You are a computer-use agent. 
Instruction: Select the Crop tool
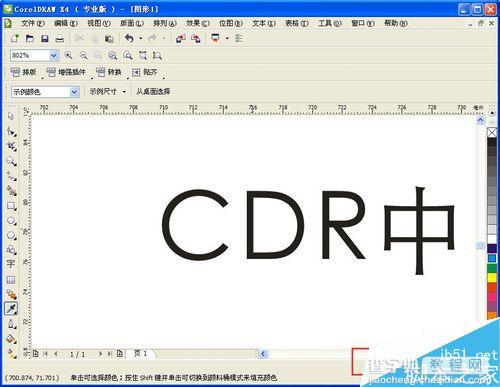pos(11,146)
